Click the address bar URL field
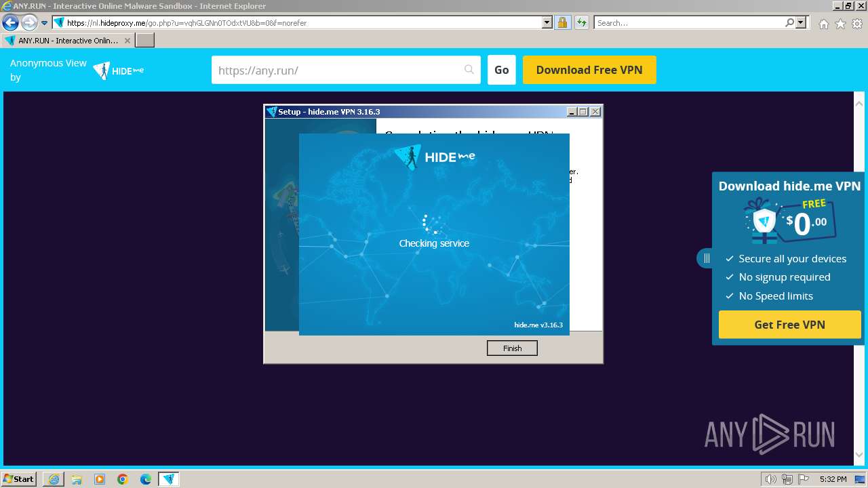The width and height of the screenshot is (868, 488). click(x=302, y=23)
